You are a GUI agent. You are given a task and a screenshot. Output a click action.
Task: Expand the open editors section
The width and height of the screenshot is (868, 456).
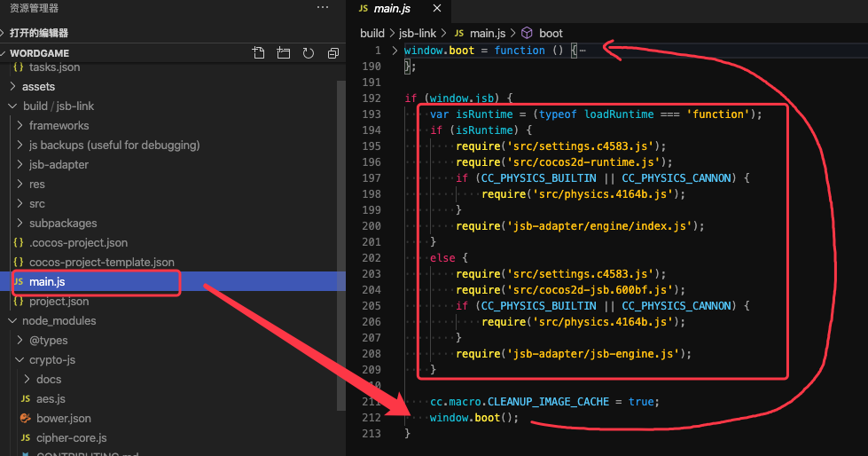tap(39, 33)
